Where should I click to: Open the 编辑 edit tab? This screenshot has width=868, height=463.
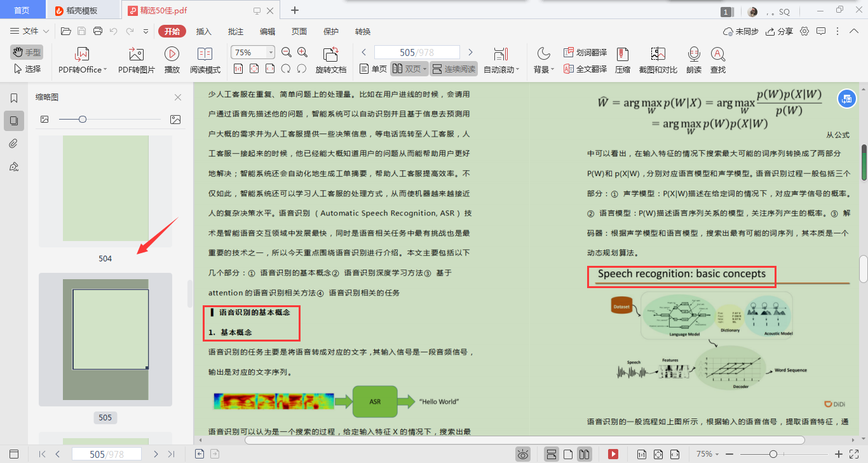click(x=268, y=31)
